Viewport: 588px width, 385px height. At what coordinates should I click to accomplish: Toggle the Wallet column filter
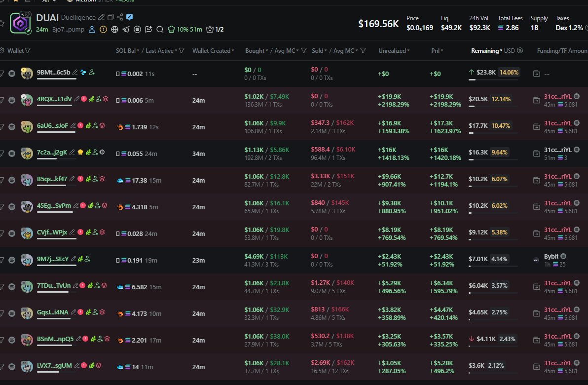click(28, 51)
